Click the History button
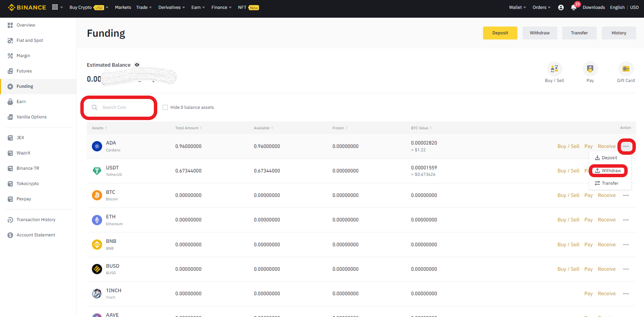 pyautogui.click(x=619, y=33)
